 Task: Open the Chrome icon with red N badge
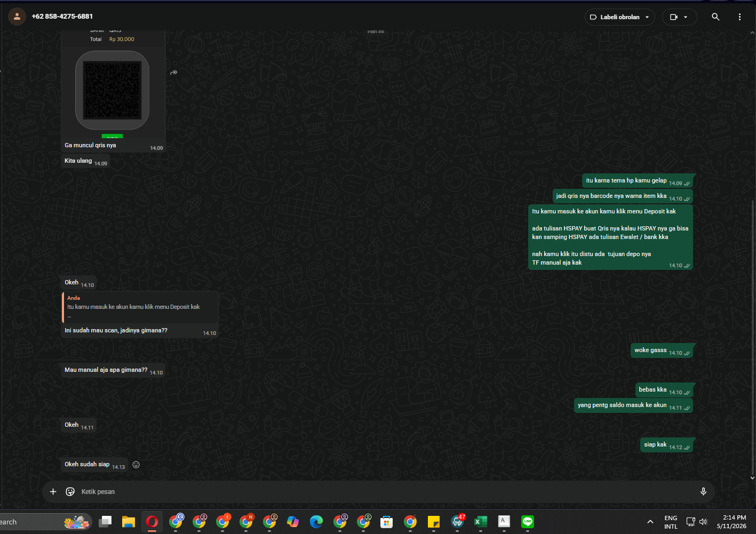click(246, 521)
